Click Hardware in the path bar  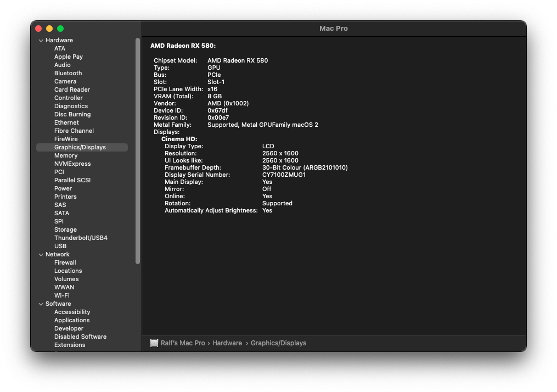227,343
